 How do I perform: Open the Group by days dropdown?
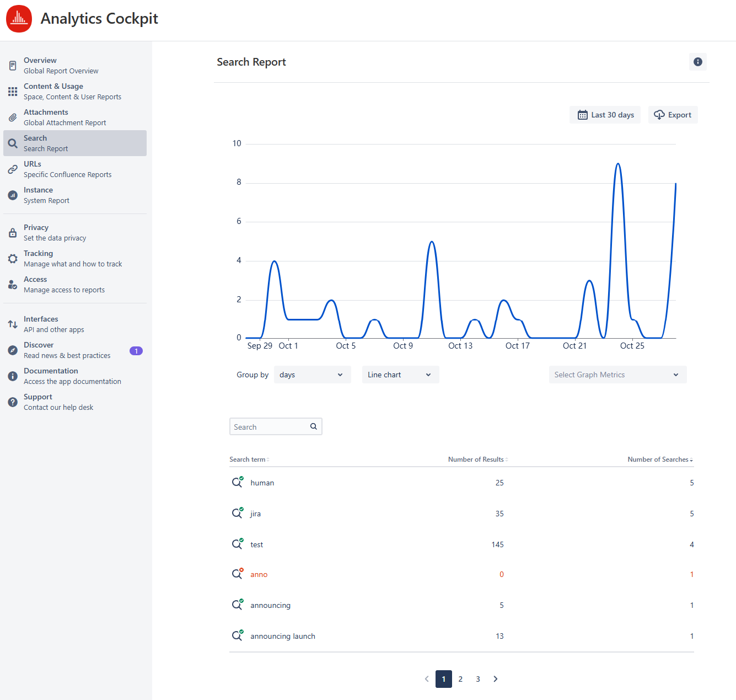312,375
